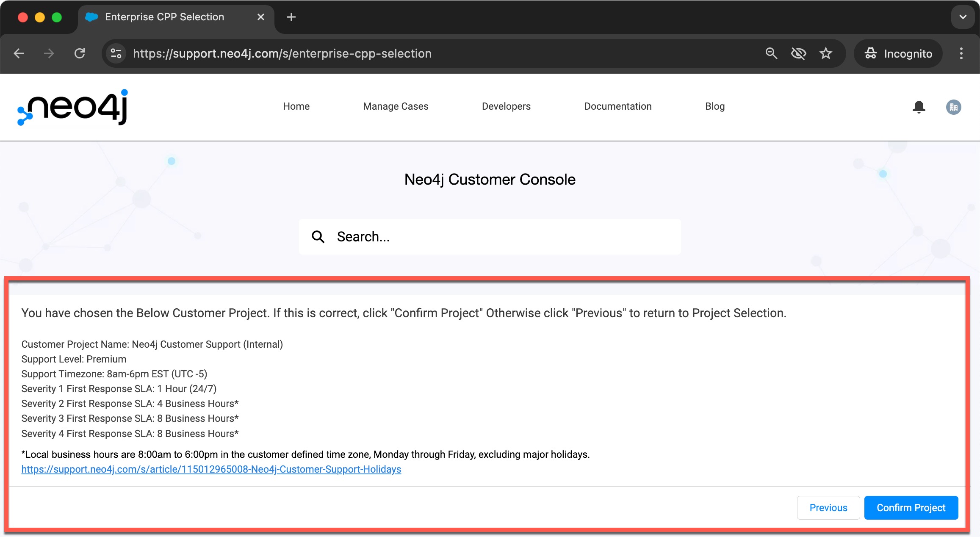
Task: Click the search magnifier icon in console
Action: [x=318, y=237]
